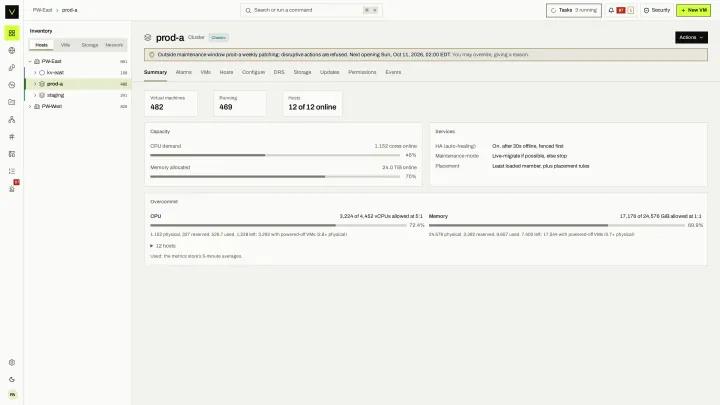The height and width of the screenshot is (405, 720).
Task: Click the maintenance banner shield icon
Action: point(152,55)
